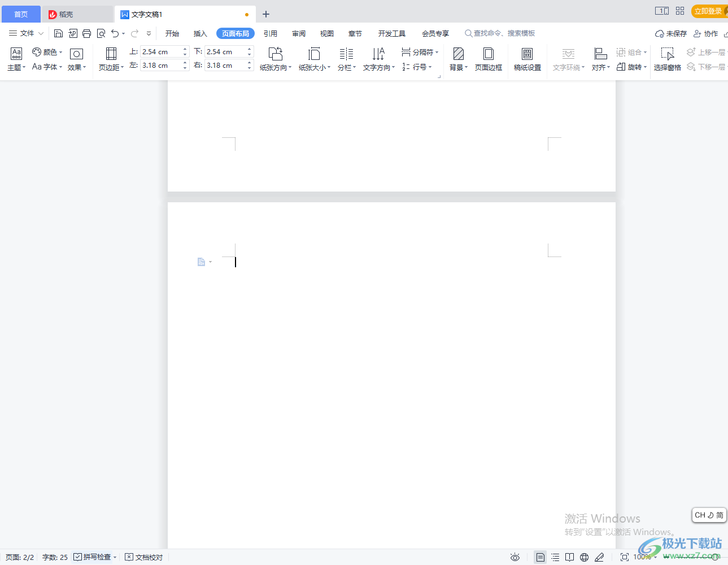This screenshot has width=728, height=565.
Task: Click the 立即登录 login button
Action: tap(709, 11)
